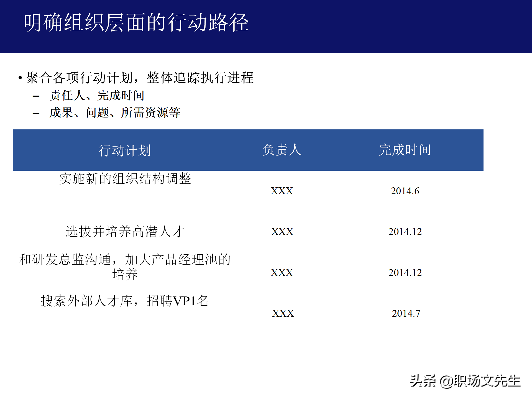
Task: Click the cell 和研发总监沟通,加大产品经理池的培养
Action: pos(125,267)
